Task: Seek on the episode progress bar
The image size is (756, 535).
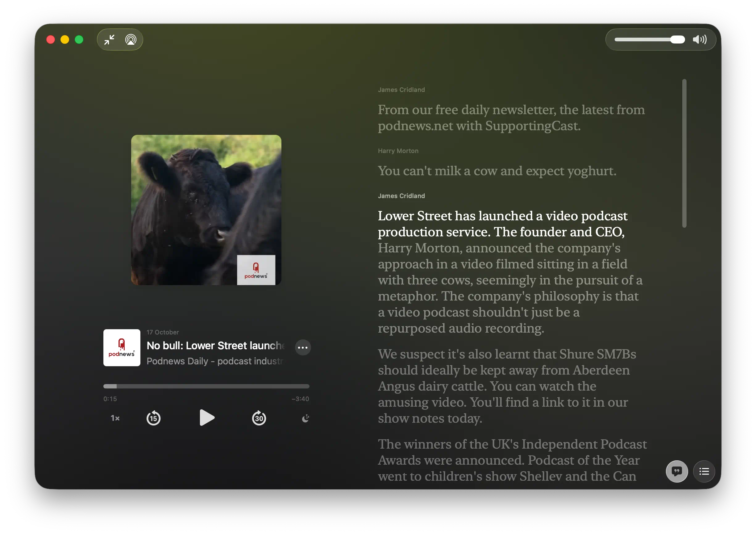Action: click(x=206, y=386)
